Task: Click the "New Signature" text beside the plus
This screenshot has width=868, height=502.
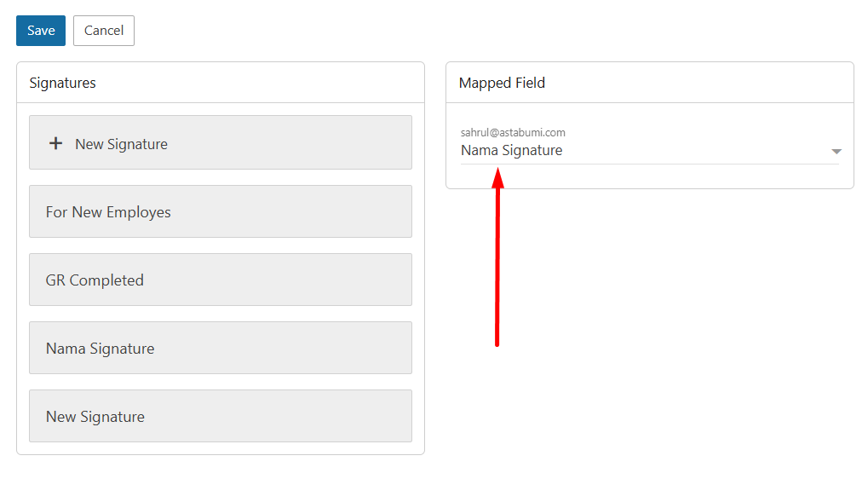Action: pos(121,144)
